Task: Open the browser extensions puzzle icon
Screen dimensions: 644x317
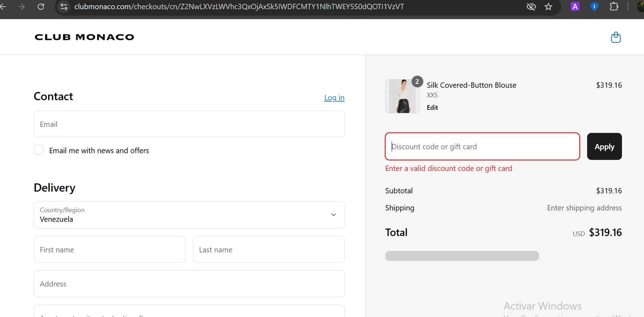Action: pyautogui.click(x=614, y=6)
